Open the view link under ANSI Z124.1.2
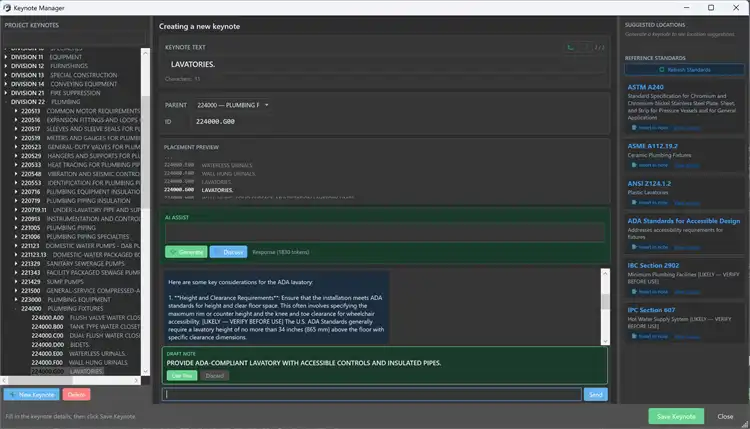Screen dimensions: 750x429 pyautogui.click(x=686, y=203)
